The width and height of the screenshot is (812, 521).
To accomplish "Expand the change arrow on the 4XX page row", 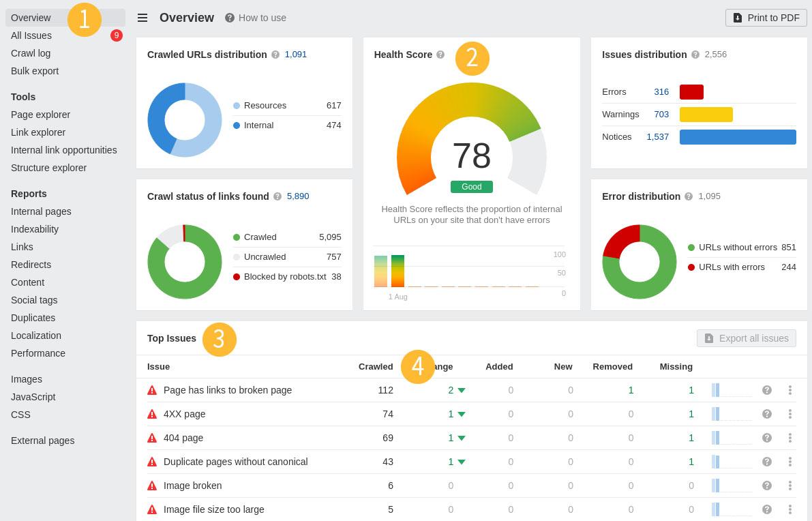I will 461,414.
